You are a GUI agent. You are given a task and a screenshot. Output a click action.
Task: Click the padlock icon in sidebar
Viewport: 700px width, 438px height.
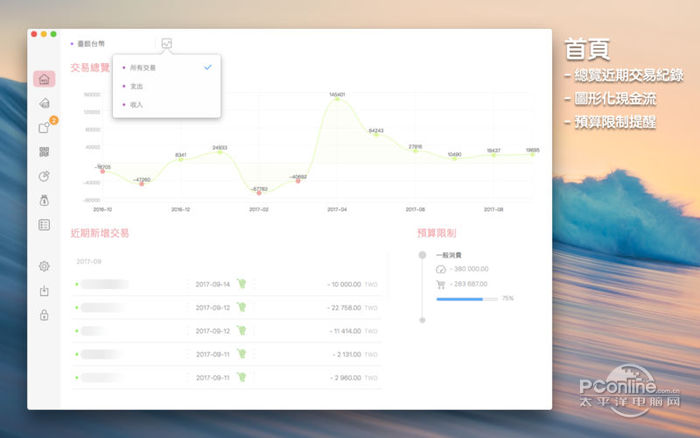44,315
